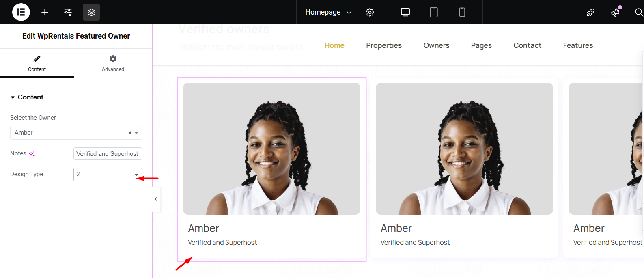This screenshot has width=644, height=278.
Task: Switch to the Advanced tab
Action: point(113,63)
